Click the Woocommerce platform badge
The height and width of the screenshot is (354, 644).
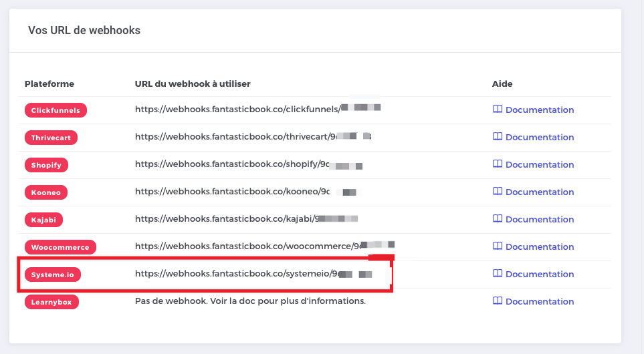(60, 247)
